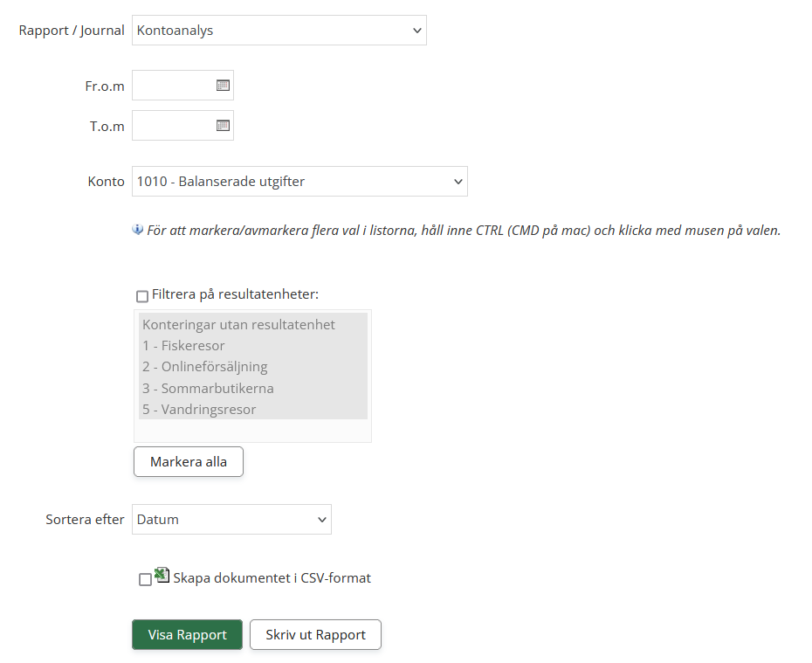Click empty area below Vandringsresor in listbox

252,430
